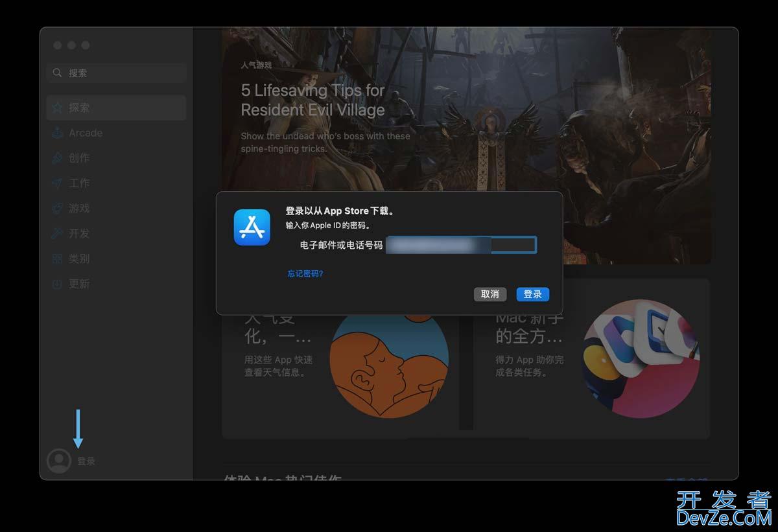This screenshot has height=532, width=778.
Task: Open the Mac 新手 story illustration
Action: (x=641, y=358)
